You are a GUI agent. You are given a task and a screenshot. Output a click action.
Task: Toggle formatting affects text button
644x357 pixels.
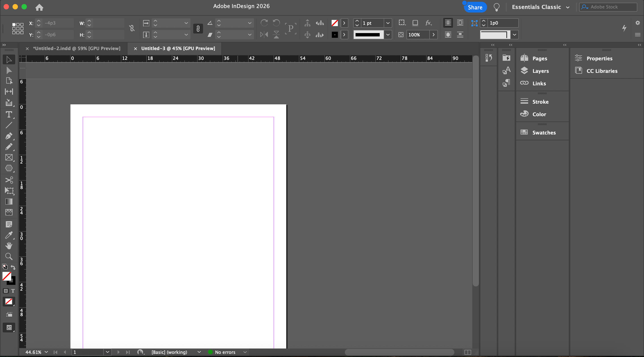click(13, 291)
